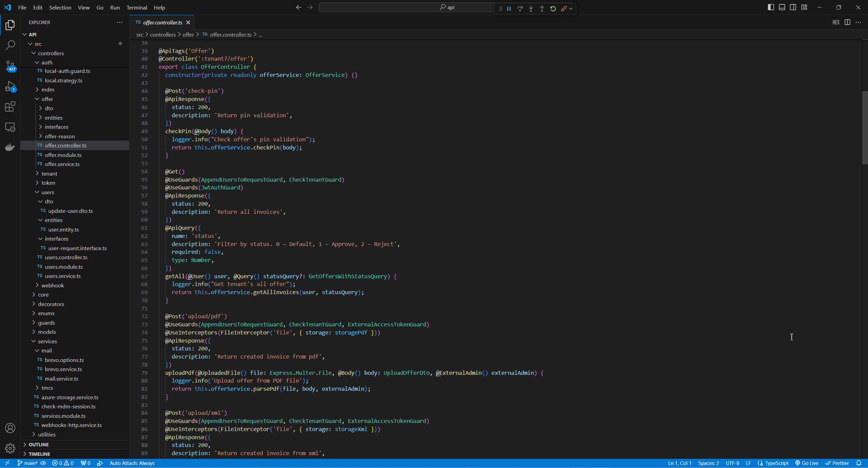Click the Prettier status bar button
Image resolution: width=868 pixels, height=468 pixels.
point(837,463)
